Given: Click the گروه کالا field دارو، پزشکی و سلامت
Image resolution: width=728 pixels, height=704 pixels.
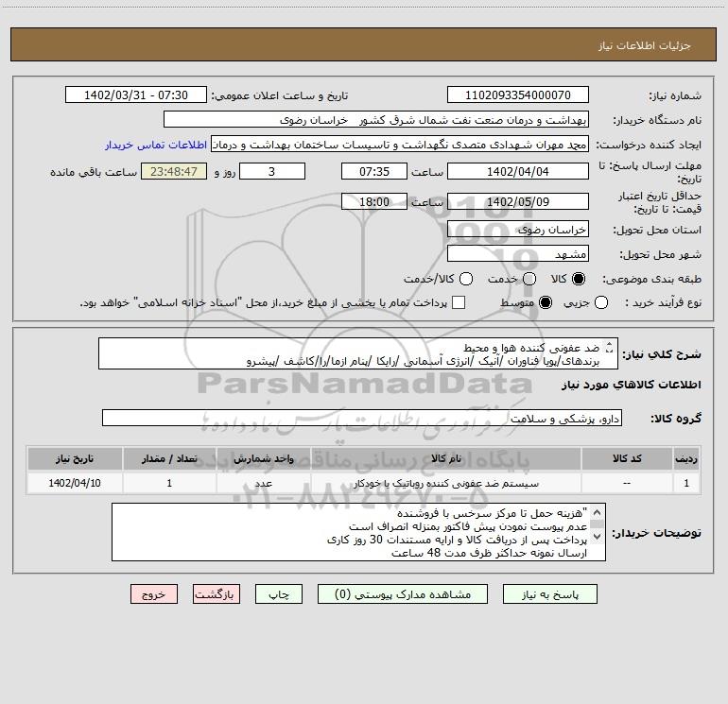Looking at the screenshot, I should [362, 418].
